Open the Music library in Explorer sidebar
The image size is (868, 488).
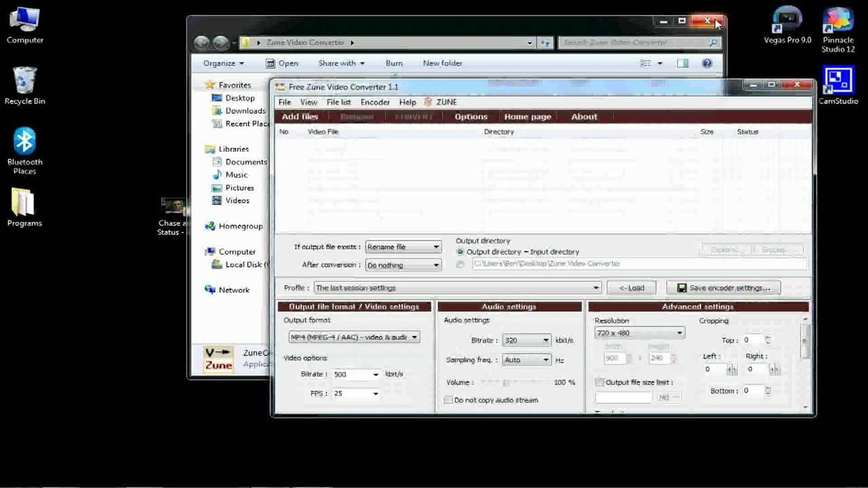point(230,175)
